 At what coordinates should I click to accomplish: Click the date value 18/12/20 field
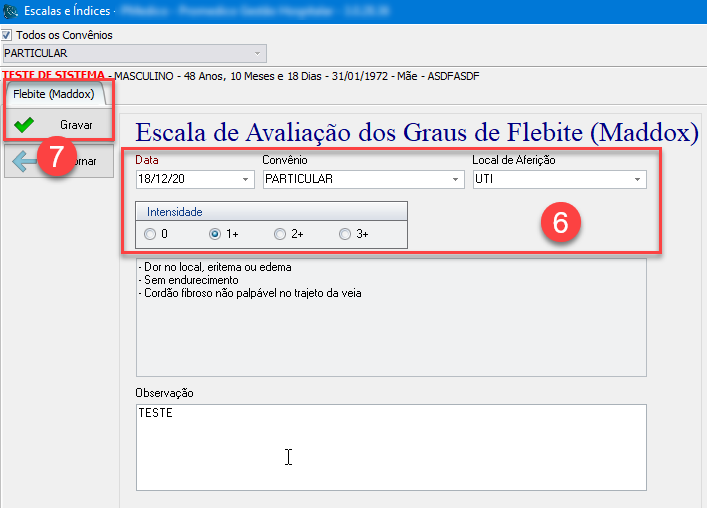click(185, 180)
